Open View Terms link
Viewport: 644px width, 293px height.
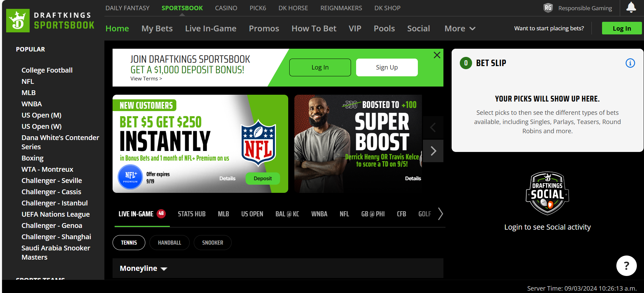click(x=146, y=79)
